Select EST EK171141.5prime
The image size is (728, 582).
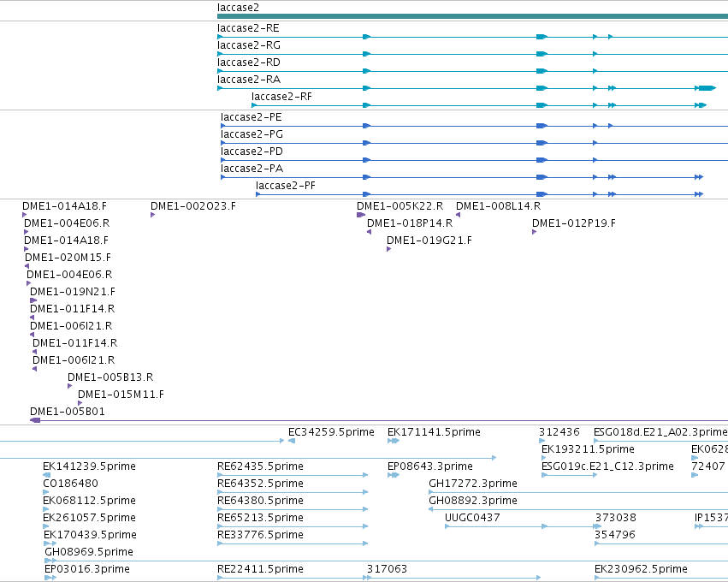pyautogui.click(x=434, y=432)
